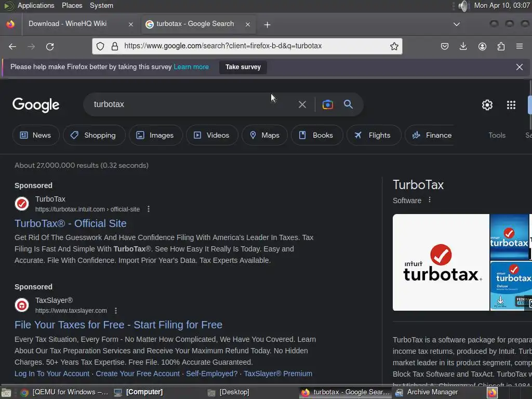Open the system volume speaker icon
This screenshot has height=399, width=532.
click(463, 6)
